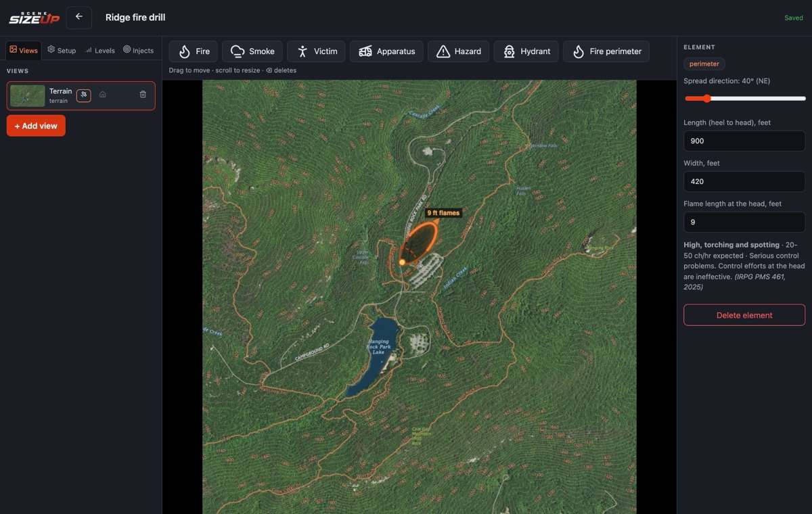Adjust the Spread direction slider
This screenshot has height=514, width=812.
click(x=744, y=99)
